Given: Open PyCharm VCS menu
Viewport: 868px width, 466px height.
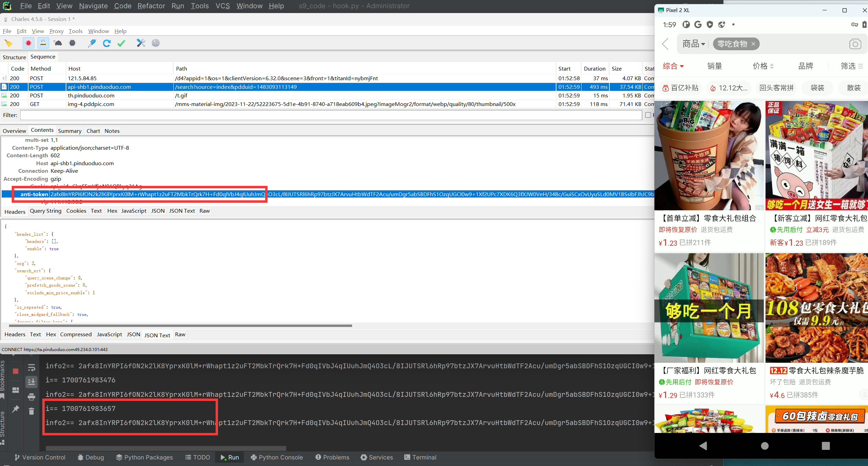Looking at the screenshot, I should click(223, 6).
